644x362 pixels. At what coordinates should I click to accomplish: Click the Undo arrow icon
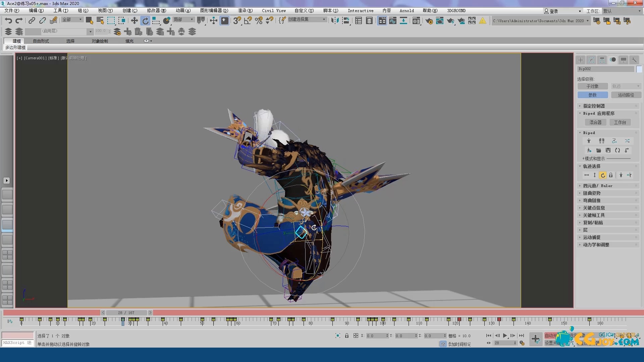coord(8,21)
